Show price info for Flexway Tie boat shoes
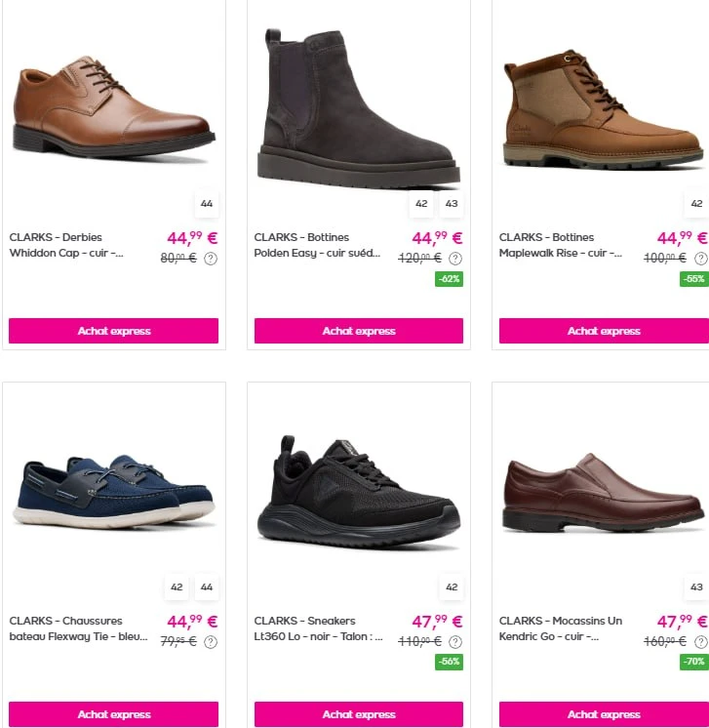Viewport: 709px width, 728px height. pos(211,642)
